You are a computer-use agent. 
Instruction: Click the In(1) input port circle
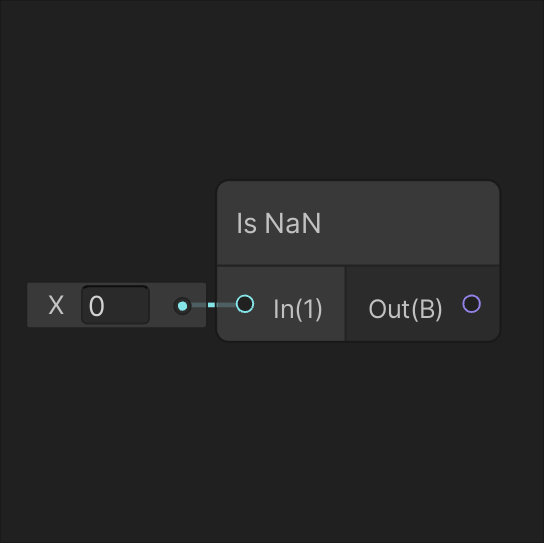[245, 304]
